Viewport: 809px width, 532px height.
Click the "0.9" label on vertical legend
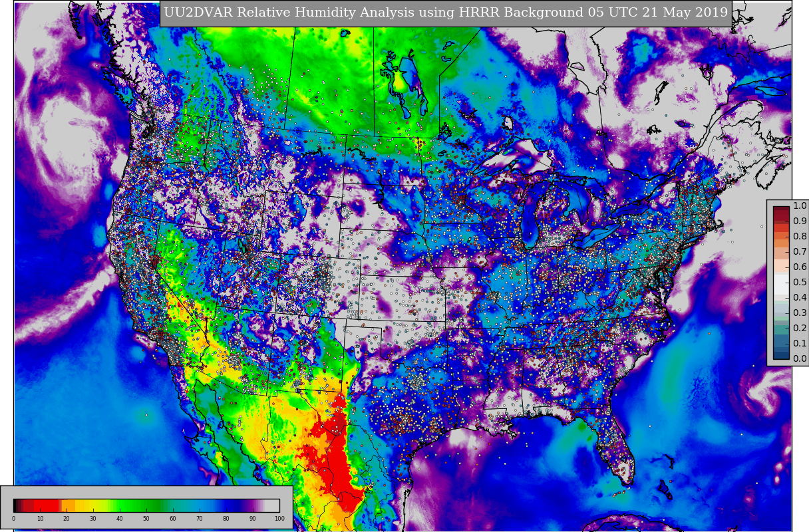pos(800,221)
